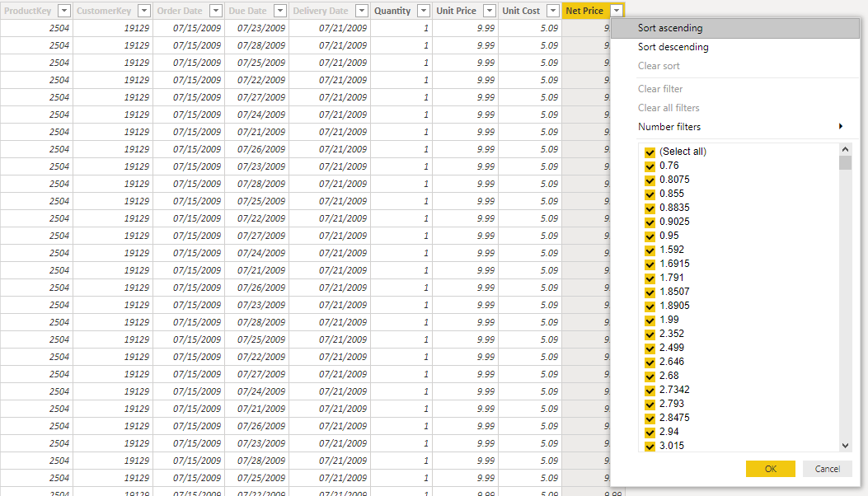Click the filter list scroll-down arrow
The height and width of the screenshot is (496, 868).
pos(845,446)
